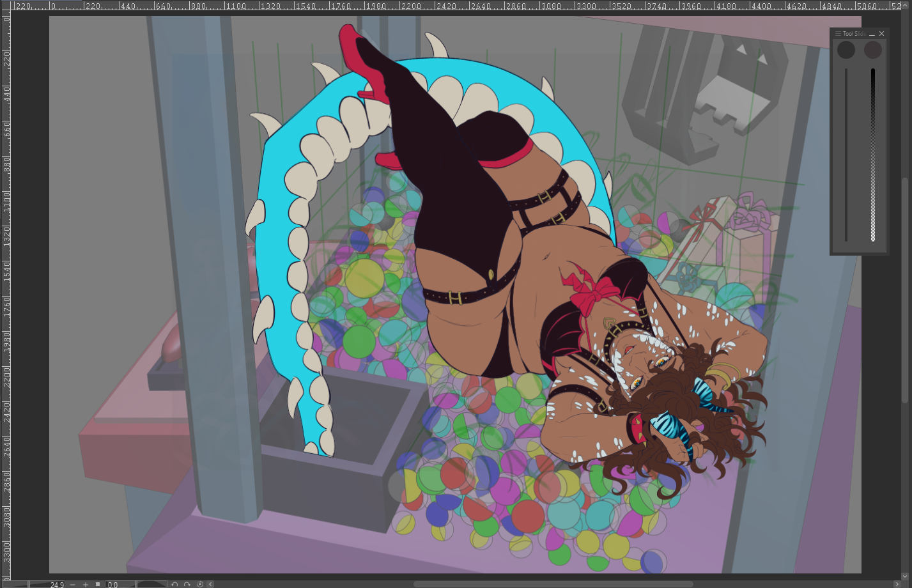Minimize the Tool Slider panel
The width and height of the screenshot is (912, 588).
point(872,34)
